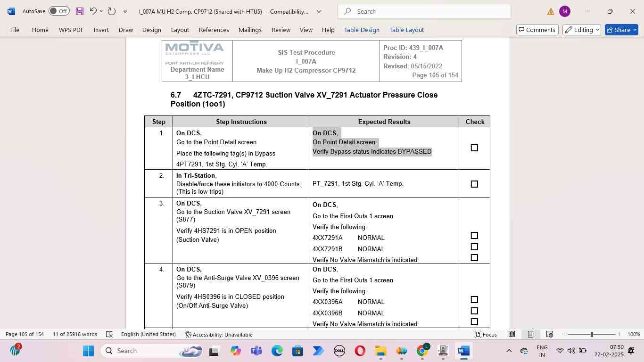Open the Draw tab
644x362 pixels.
tap(126, 30)
